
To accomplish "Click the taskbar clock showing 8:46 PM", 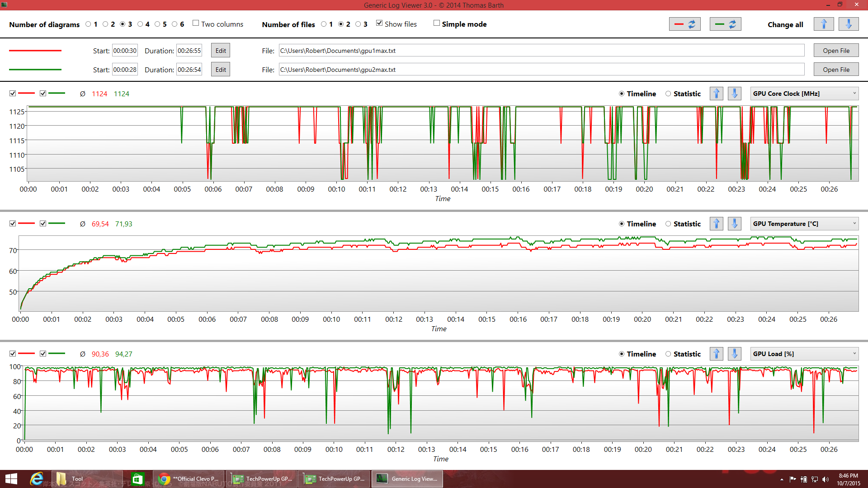I will point(848,479).
